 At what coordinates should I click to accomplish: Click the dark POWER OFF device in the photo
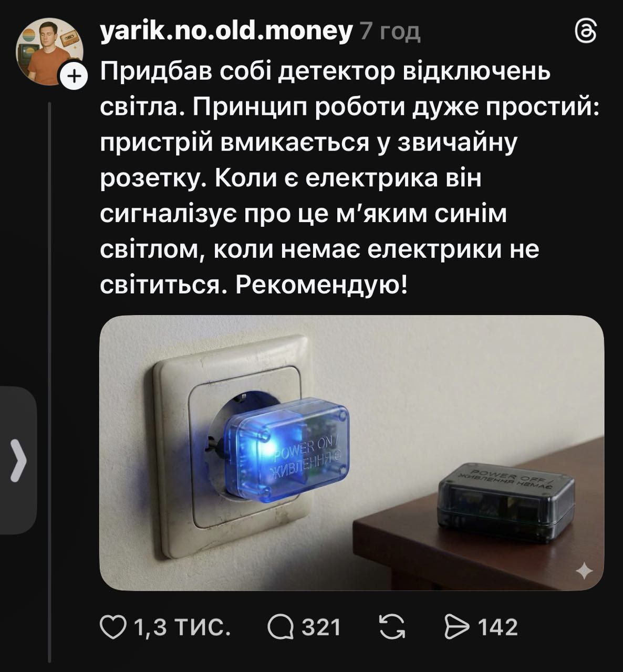[506, 501]
